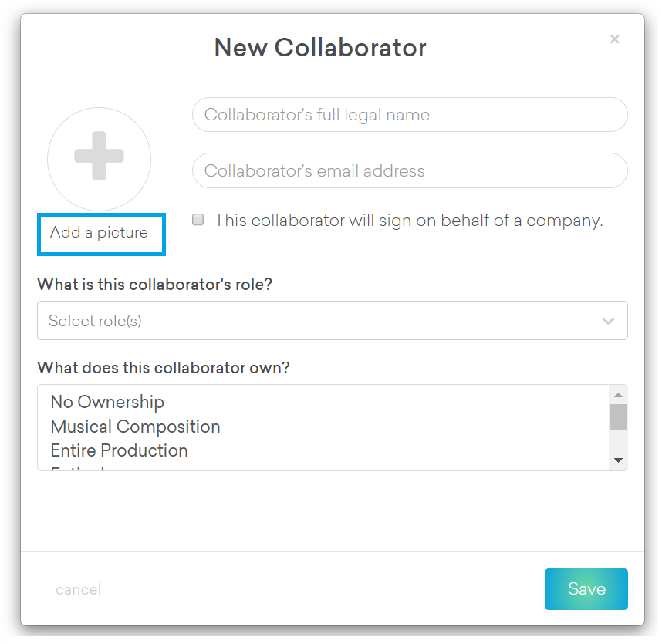Focus the collaborator's full legal name field
This screenshot has width=662, height=644.
click(409, 115)
